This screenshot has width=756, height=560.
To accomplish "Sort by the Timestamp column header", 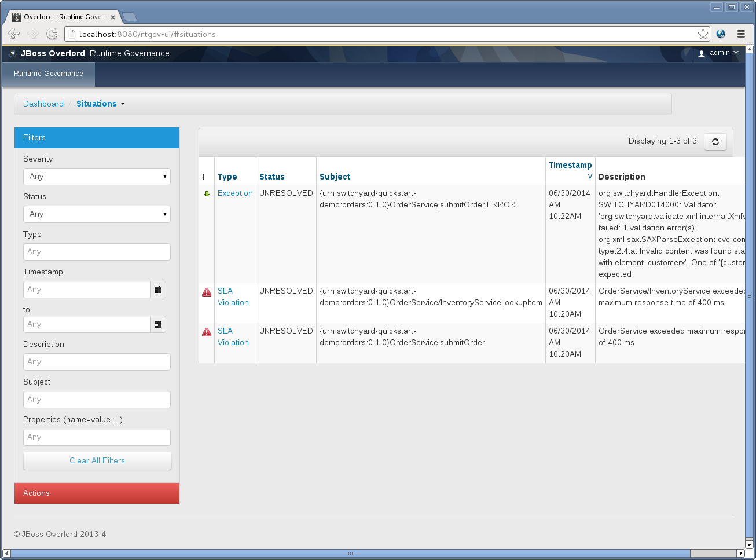I will click(570, 166).
